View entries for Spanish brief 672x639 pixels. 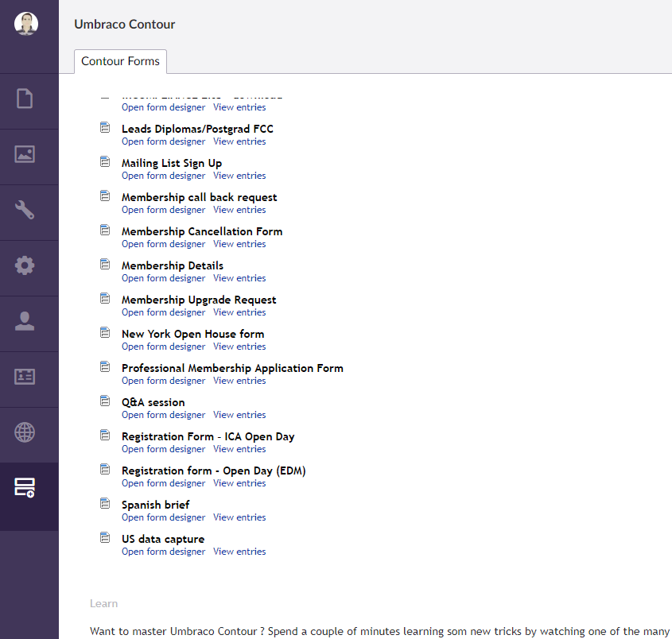239,517
